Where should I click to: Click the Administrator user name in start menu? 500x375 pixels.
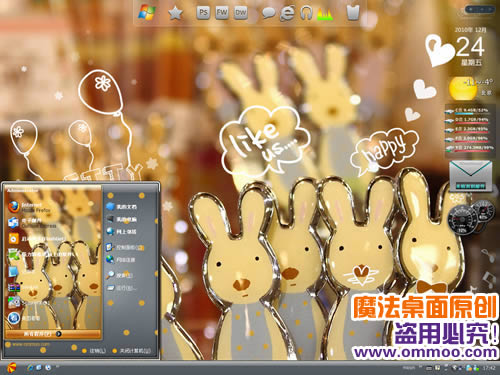pos(22,190)
